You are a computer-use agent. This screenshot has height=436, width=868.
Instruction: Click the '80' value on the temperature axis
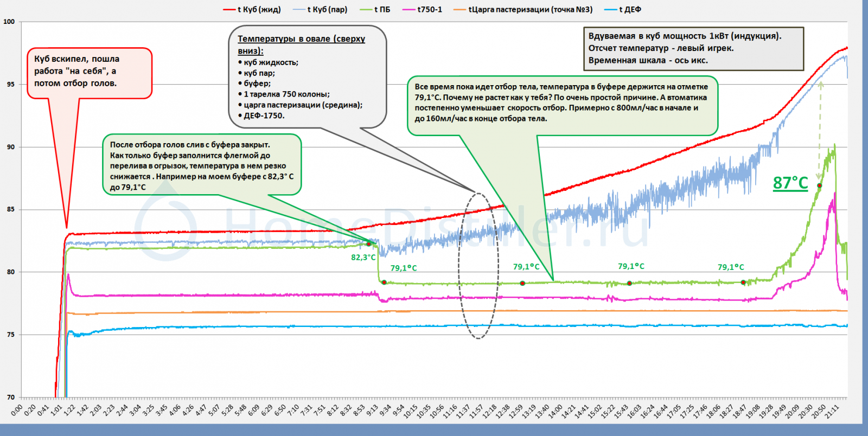[11, 272]
